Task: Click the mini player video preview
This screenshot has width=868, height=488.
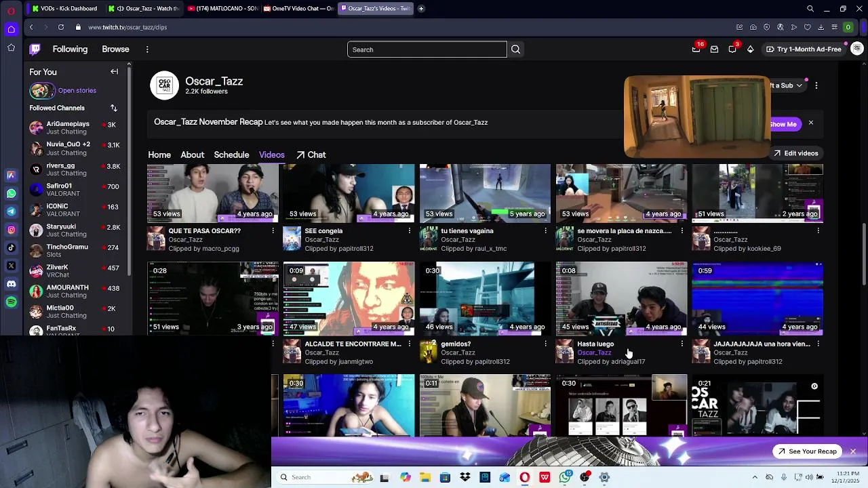Action: (697, 117)
